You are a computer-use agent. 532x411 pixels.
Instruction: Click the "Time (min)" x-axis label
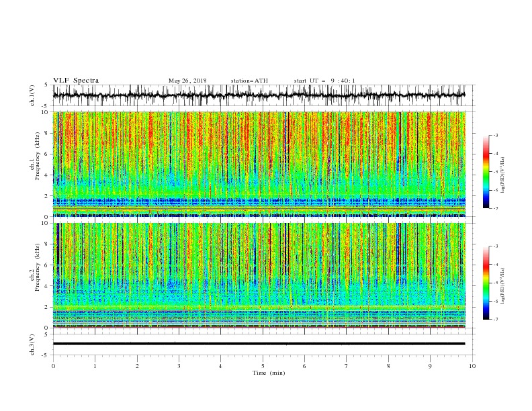(x=269, y=373)
